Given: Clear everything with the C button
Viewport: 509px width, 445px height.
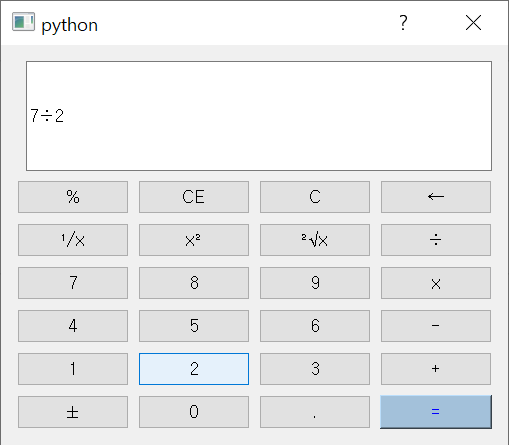Looking at the screenshot, I should click(x=315, y=197).
